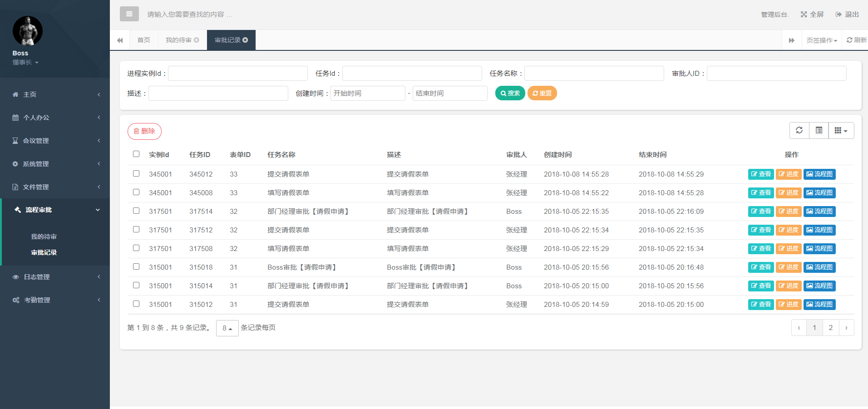Image resolution: width=868 pixels, height=409 pixels.
Task: Click the 管理后台 link
Action: pyautogui.click(x=774, y=15)
